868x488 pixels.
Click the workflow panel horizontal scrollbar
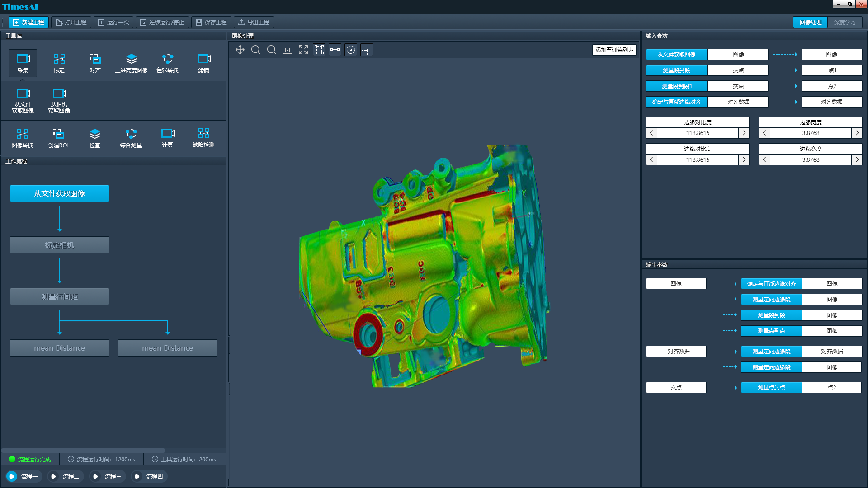(83, 450)
